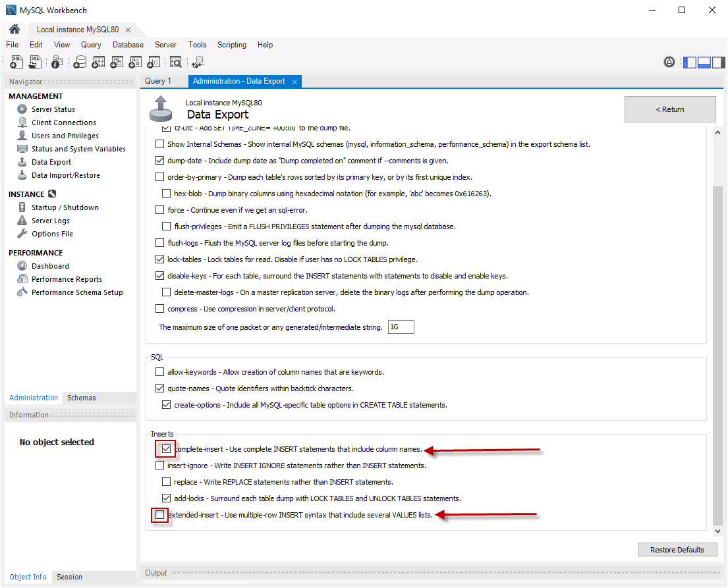728x588 pixels.
Task: Open the Server menu
Action: click(x=166, y=45)
